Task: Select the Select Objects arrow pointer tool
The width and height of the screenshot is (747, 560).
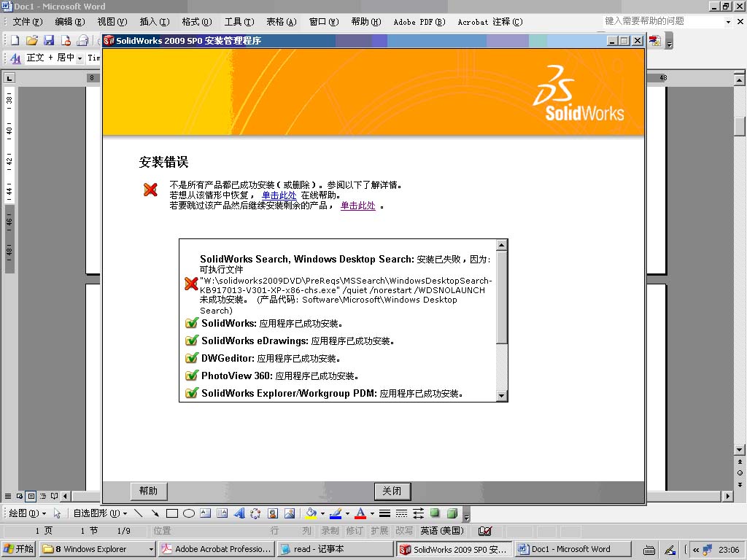Action: (x=57, y=513)
